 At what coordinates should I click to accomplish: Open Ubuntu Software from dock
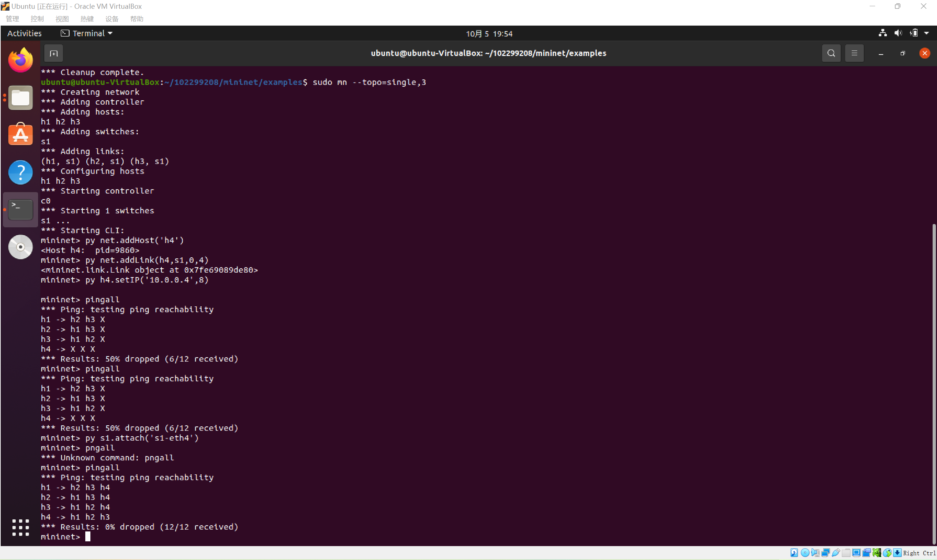[x=20, y=135]
